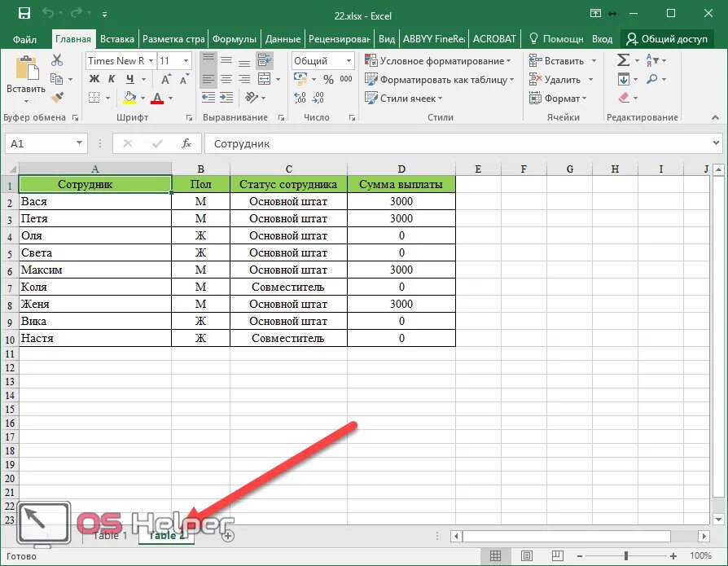This screenshot has width=728, height=566.
Task: Click the Fill down arrow icon
Action: click(x=624, y=79)
